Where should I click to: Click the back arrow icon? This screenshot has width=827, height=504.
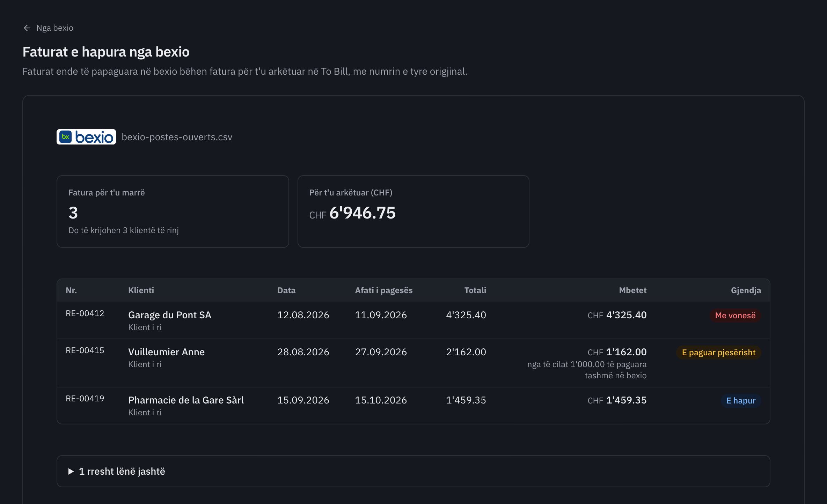click(x=27, y=28)
